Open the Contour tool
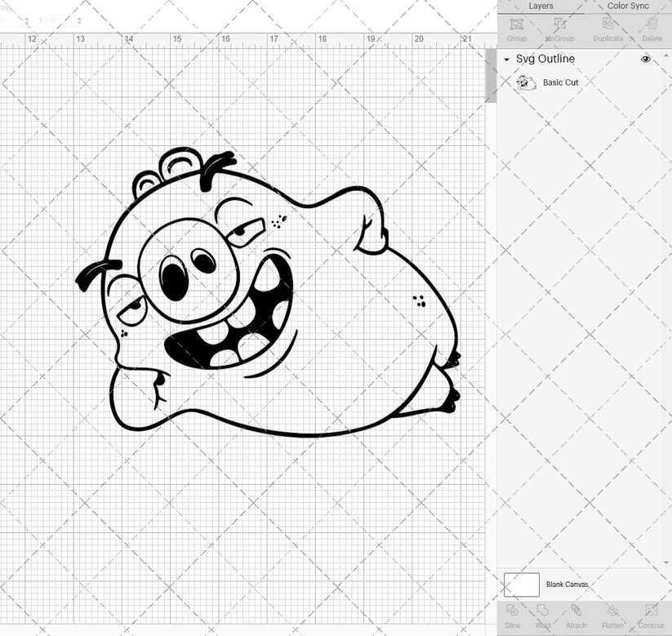672x636 pixels. [x=651, y=616]
